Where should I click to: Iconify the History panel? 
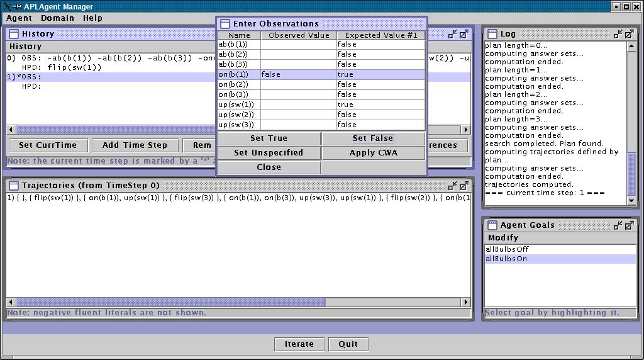click(452, 34)
